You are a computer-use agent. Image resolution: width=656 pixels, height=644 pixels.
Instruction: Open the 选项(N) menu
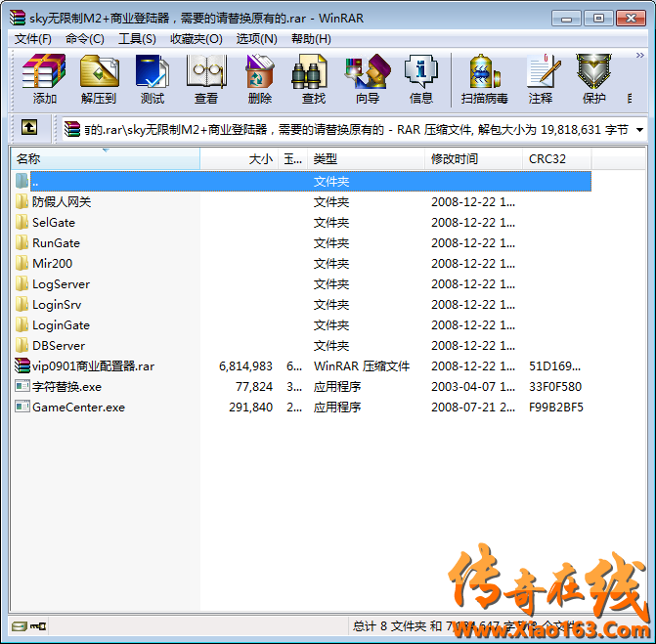coord(256,39)
